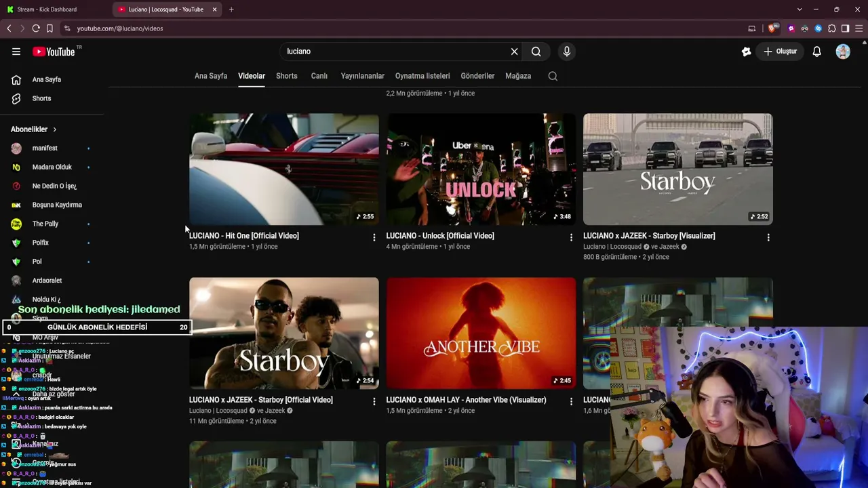This screenshot has width=868, height=488.
Task: Bookmark this page
Action: coord(50,28)
